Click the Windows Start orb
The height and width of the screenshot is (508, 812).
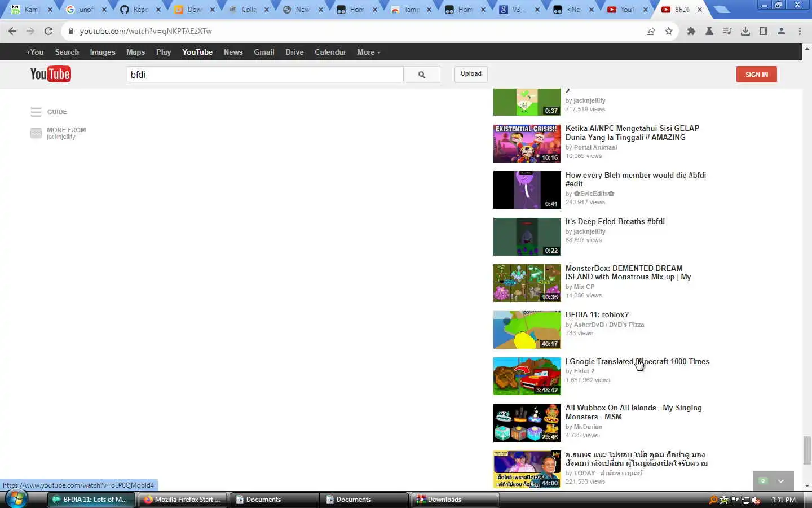pyautogui.click(x=17, y=499)
